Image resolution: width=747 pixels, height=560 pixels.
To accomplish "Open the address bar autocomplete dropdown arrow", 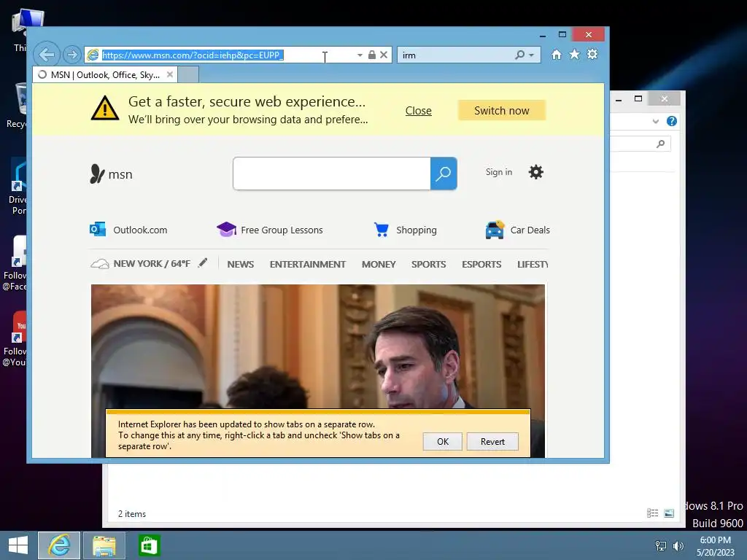I will pyautogui.click(x=360, y=55).
